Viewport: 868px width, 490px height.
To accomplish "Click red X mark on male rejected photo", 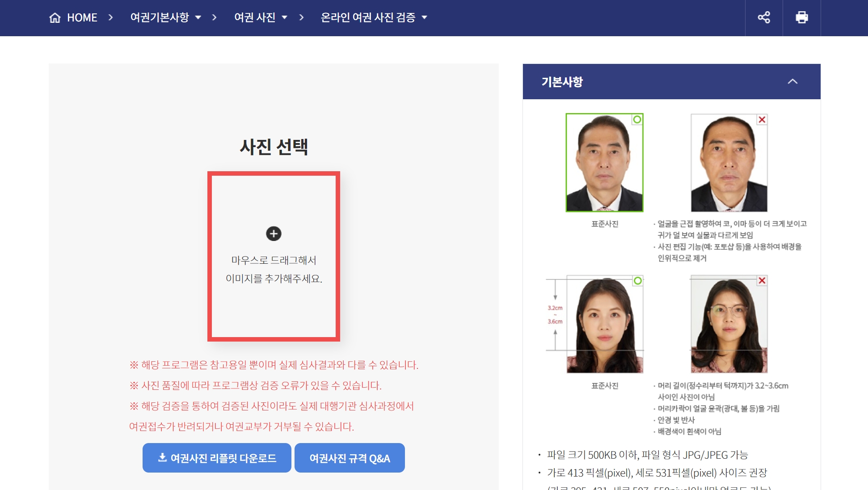I will tap(762, 119).
